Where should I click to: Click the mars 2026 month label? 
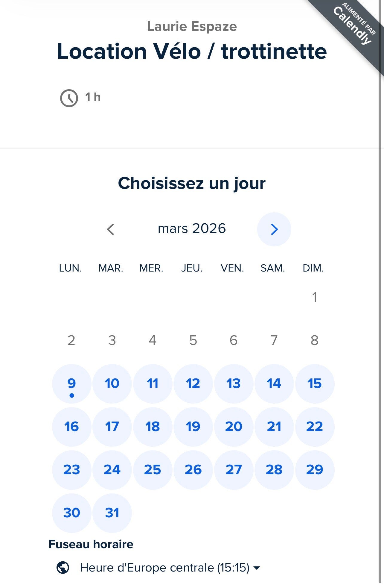(x=192, y=229)
